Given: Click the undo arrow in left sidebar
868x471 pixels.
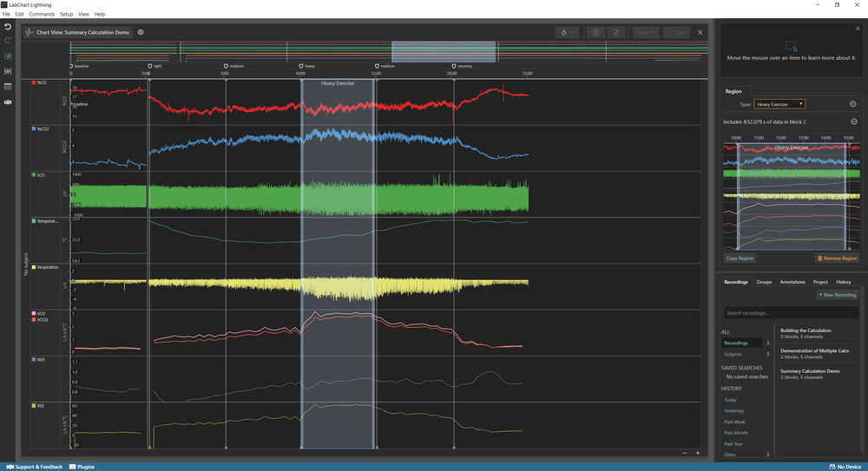Looking at the screenshot, I should [x=8, y=27].
